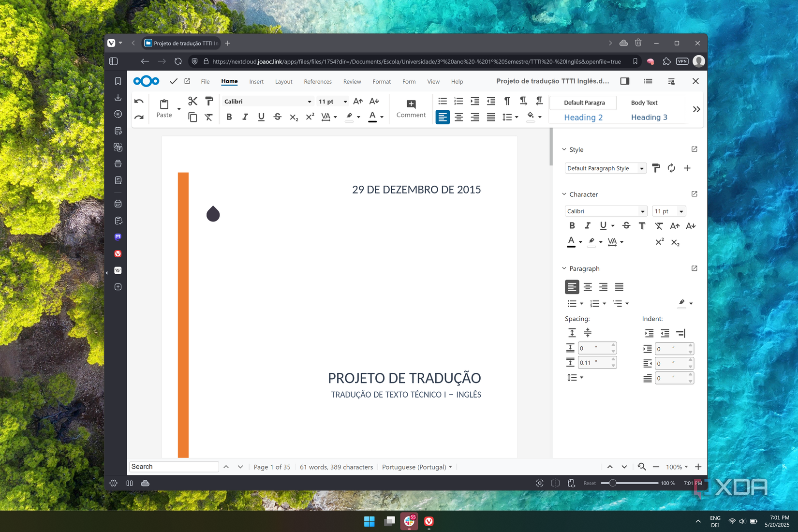Toggle the browser sidebar panel icon
The width and height of the screenshot is (798, 532).
click(x=113, y=61)
